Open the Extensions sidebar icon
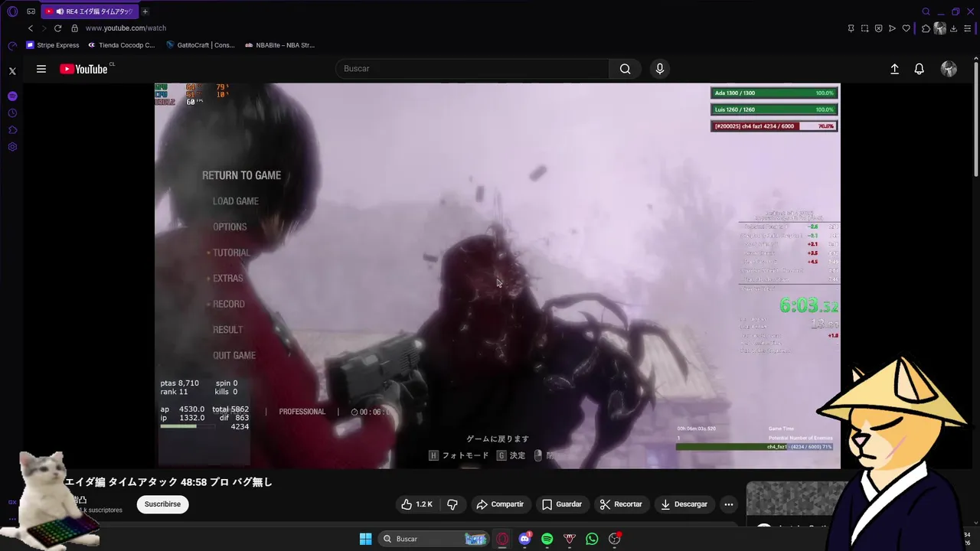The width and height of the screenshot is (980, 551). tap(12, 130)
